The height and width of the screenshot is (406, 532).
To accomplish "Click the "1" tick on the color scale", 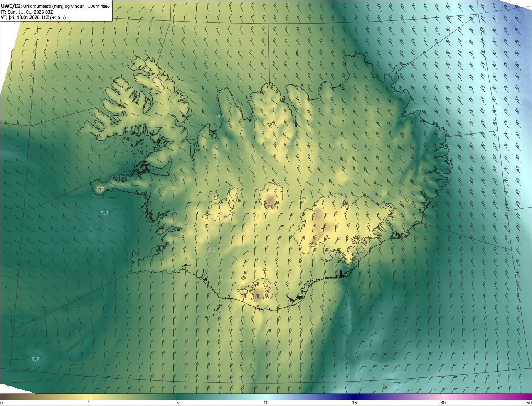I will [x=89, y=403].
